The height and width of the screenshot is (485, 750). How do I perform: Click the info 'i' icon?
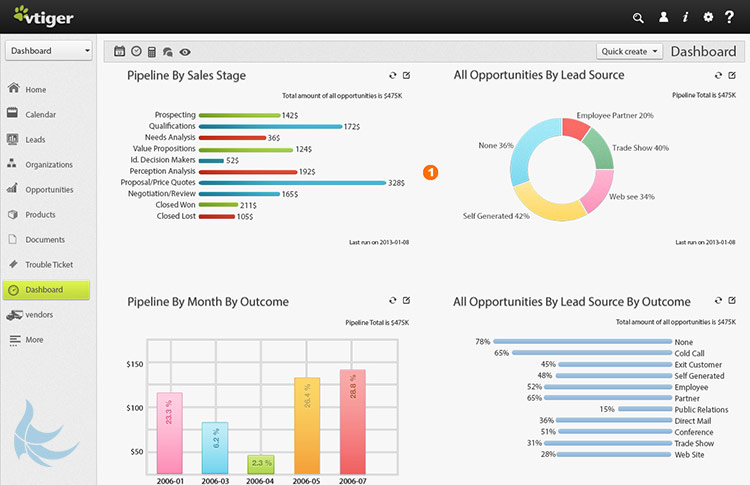click(x=685, y=17)
